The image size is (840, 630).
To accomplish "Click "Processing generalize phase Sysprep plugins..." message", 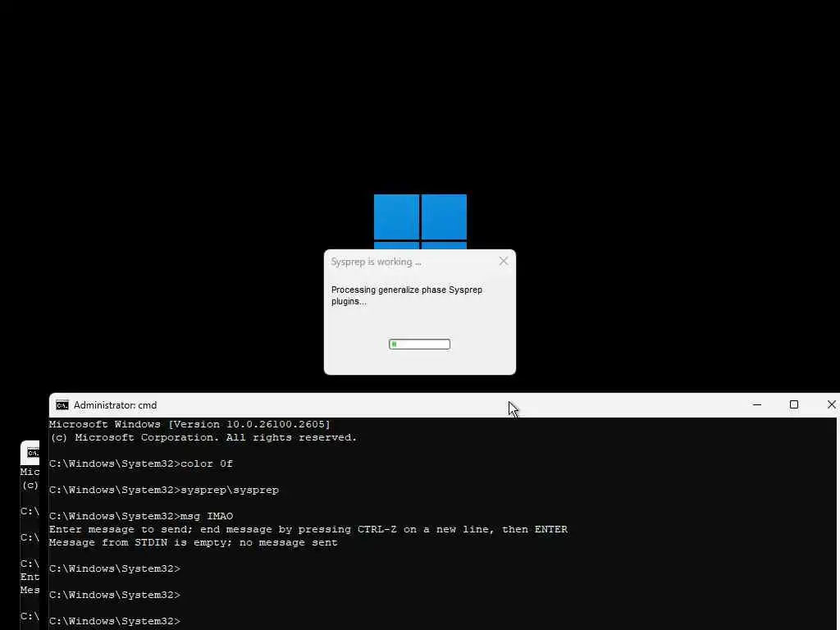I will 407,295.
